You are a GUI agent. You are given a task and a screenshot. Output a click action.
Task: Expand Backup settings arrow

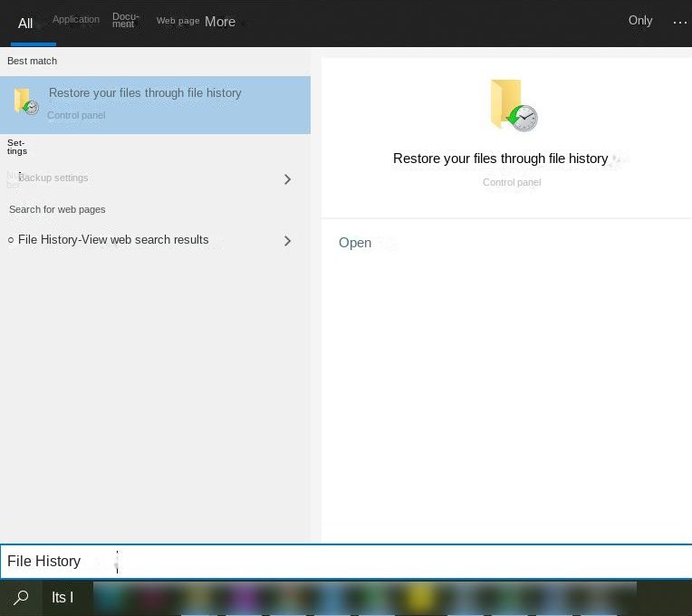coord(287,179)
